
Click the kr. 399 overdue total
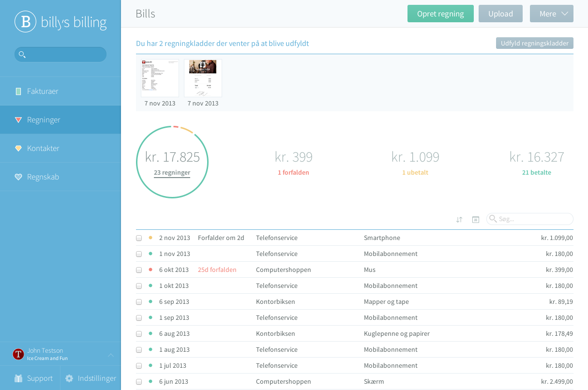[x=294, y=157]
